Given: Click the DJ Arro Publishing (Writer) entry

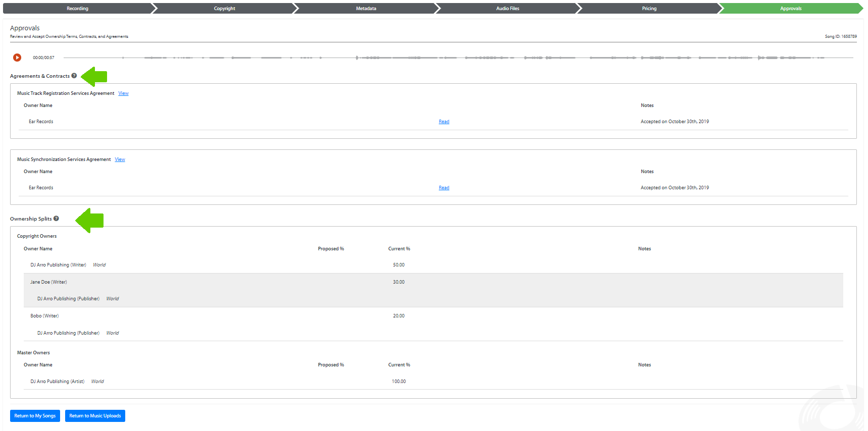Looking at the screenshot, I should [x=58, y=265].
